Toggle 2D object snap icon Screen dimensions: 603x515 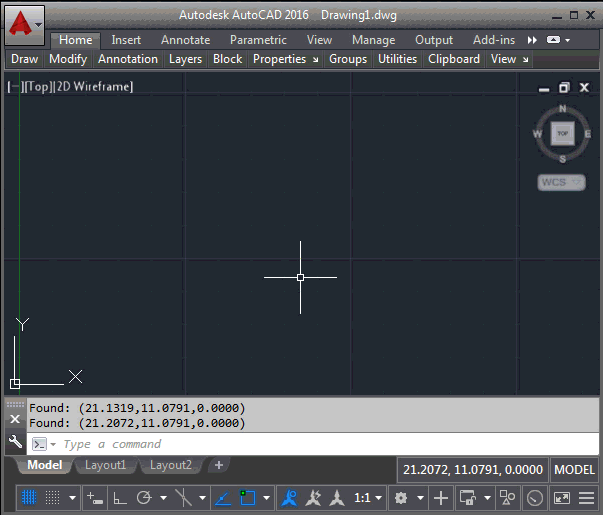[248, 498]
